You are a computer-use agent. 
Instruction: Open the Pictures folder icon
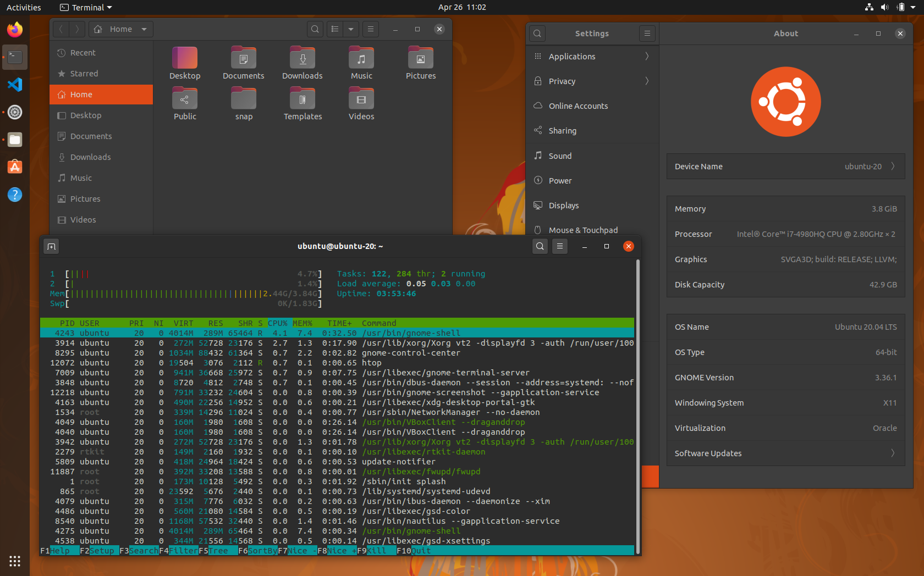[421, 64]
